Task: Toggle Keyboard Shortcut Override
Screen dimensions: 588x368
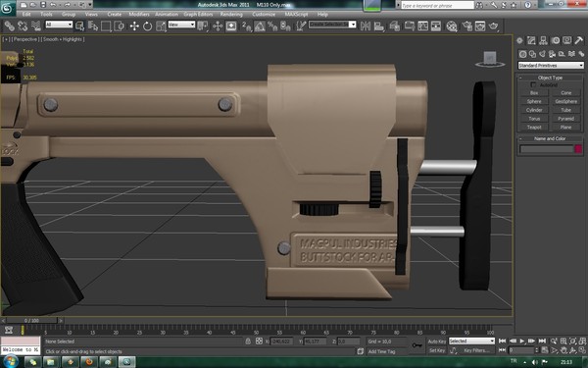Action: tap(231, 26)
